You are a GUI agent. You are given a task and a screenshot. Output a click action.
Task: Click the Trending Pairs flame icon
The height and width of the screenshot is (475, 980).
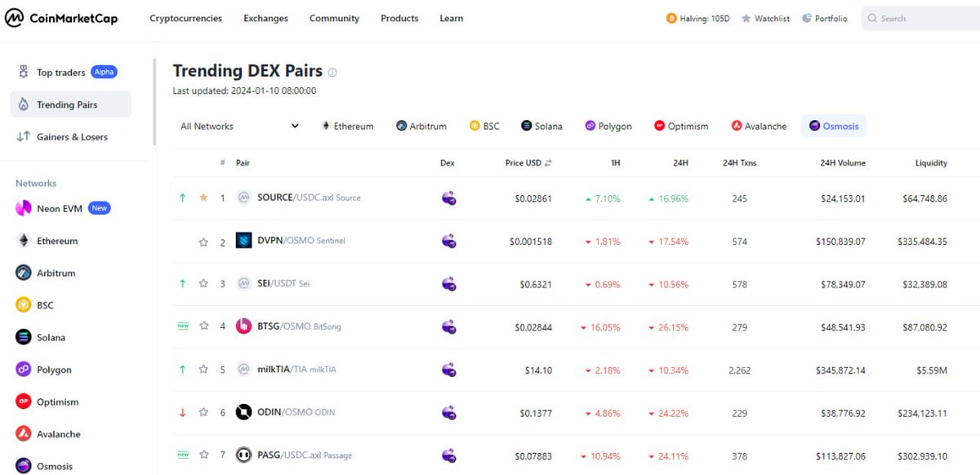point(23,104)
